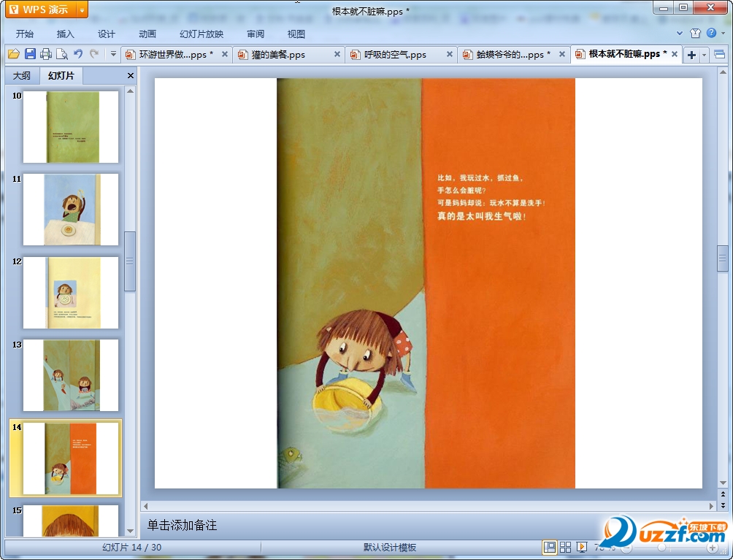The width and height of the screenshot is (733, 560).
Task: Print the document using the printer icon
Action: pos(46,54)
